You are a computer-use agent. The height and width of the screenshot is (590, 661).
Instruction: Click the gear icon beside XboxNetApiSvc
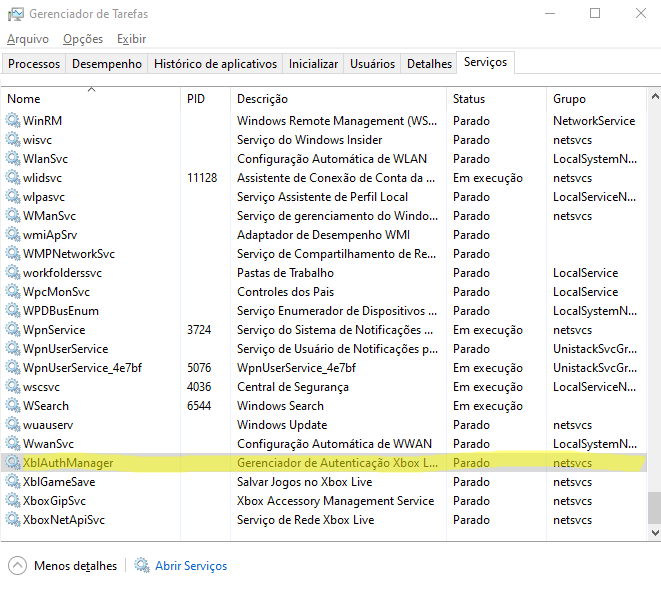pyautogui.click(x=13, y=519)
